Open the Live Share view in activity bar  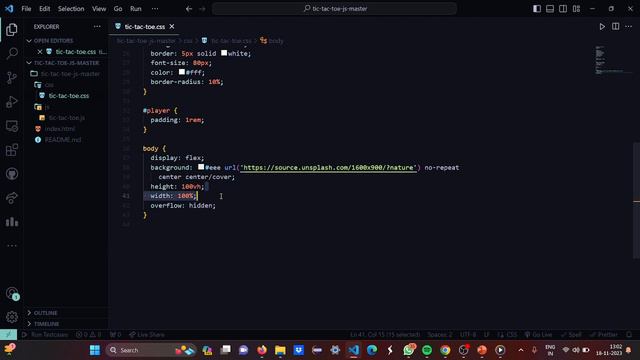coord(12,198)
